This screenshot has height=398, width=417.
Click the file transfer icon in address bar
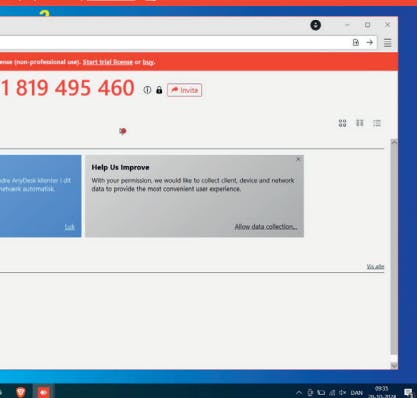click(356, 43)
